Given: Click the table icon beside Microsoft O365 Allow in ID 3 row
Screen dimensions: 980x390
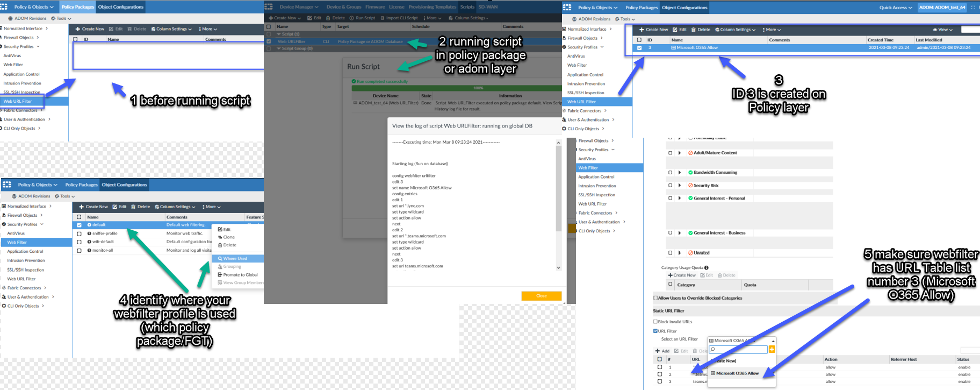Looking at the screenshot, I should point(673,48).
